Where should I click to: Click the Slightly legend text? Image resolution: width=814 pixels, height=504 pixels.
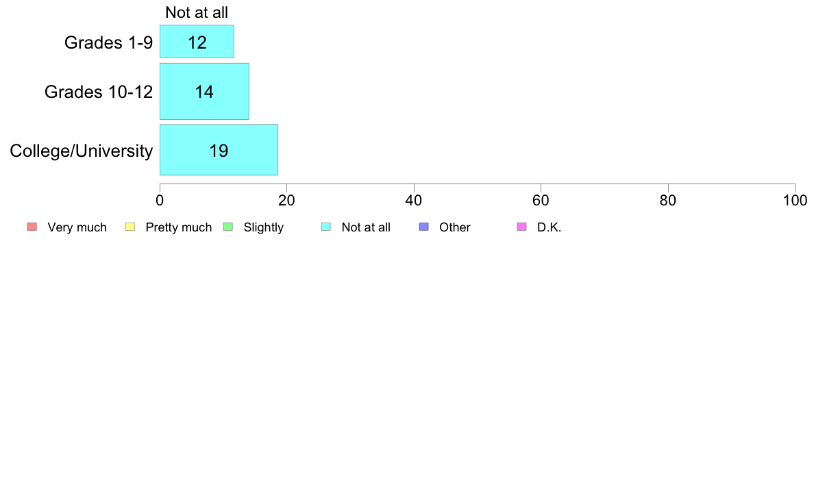264,227
